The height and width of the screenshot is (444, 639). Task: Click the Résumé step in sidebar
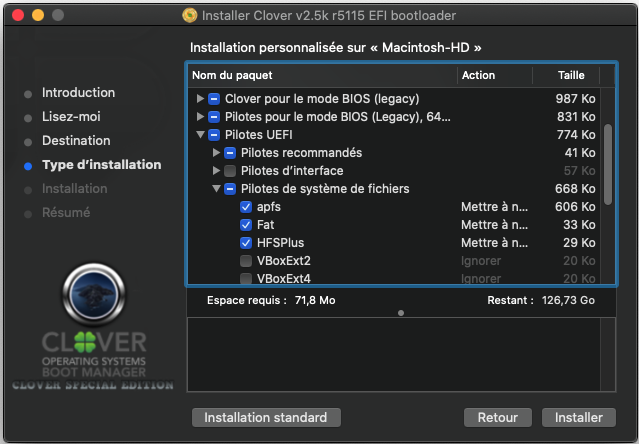tap(66, 213)
